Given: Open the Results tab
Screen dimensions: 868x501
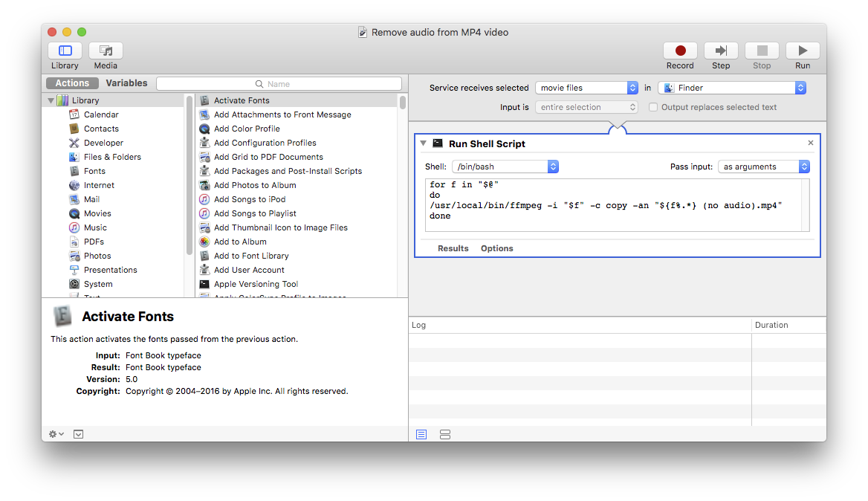Looking at the screenshot, I should 453,248.
